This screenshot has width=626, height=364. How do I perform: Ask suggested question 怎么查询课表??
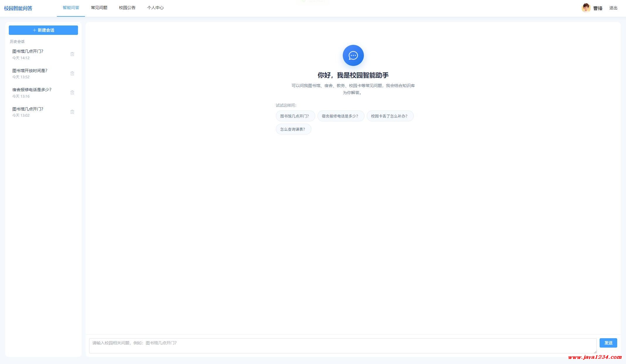pos(294,129)
